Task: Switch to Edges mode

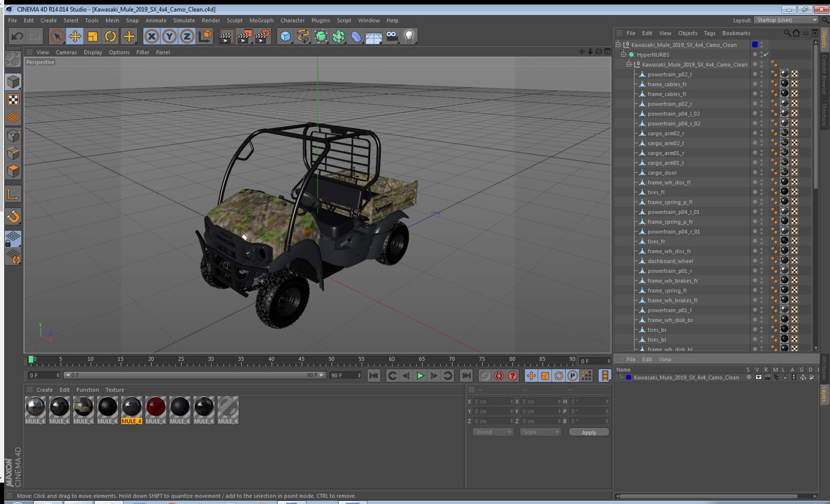Action: click(13, 153)
